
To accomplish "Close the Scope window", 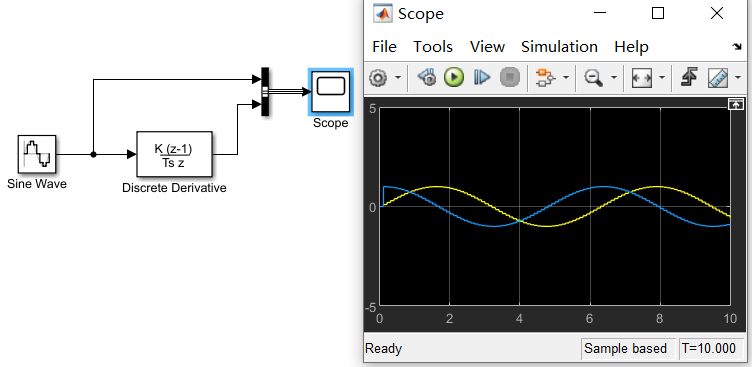I will pyautogui.click(x=717, y=13).
